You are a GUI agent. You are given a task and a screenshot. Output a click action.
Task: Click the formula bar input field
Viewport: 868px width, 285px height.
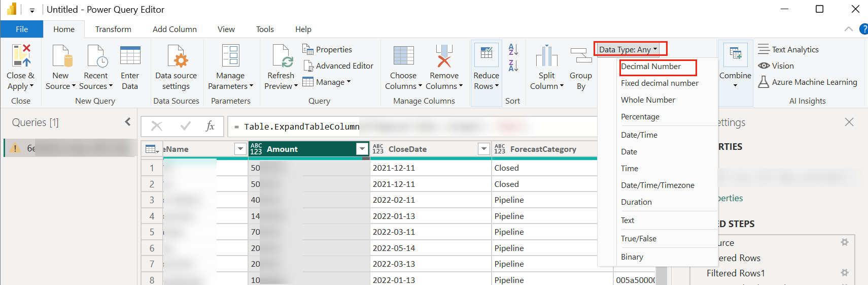[x=412, y=126]
